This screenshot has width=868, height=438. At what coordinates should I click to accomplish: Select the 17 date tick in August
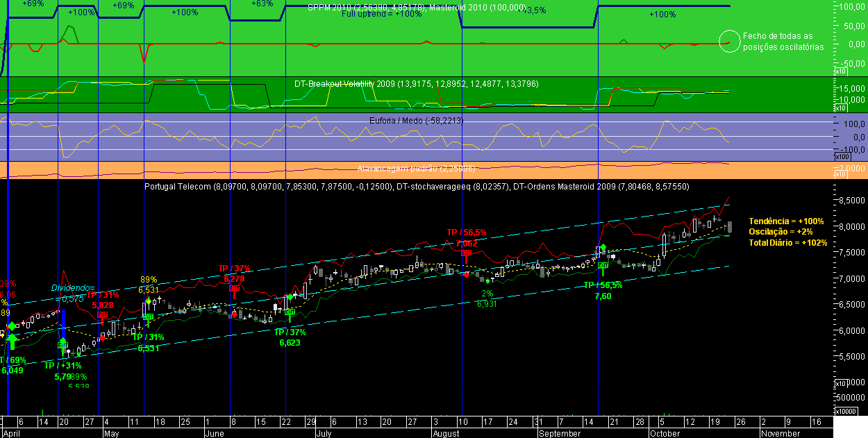click(x=487, y=422)
